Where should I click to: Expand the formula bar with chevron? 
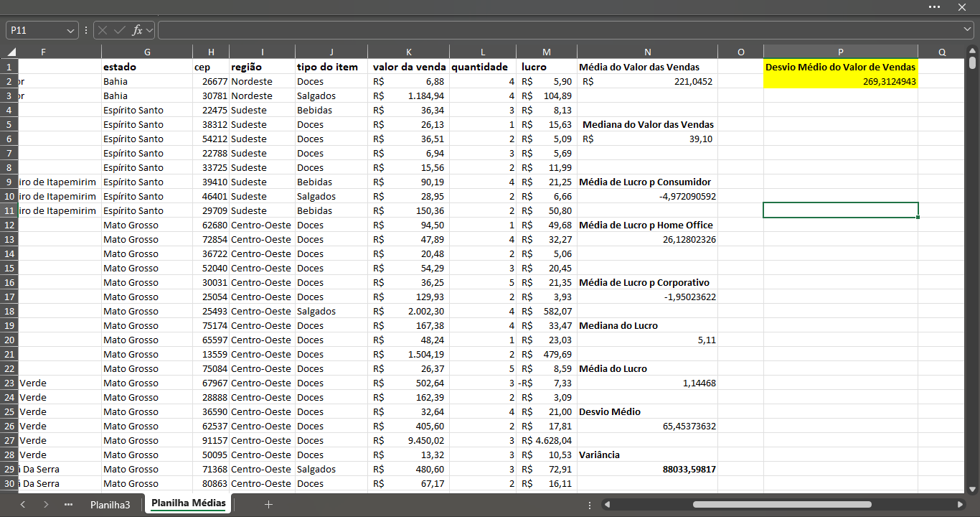[x=968, y=30]
